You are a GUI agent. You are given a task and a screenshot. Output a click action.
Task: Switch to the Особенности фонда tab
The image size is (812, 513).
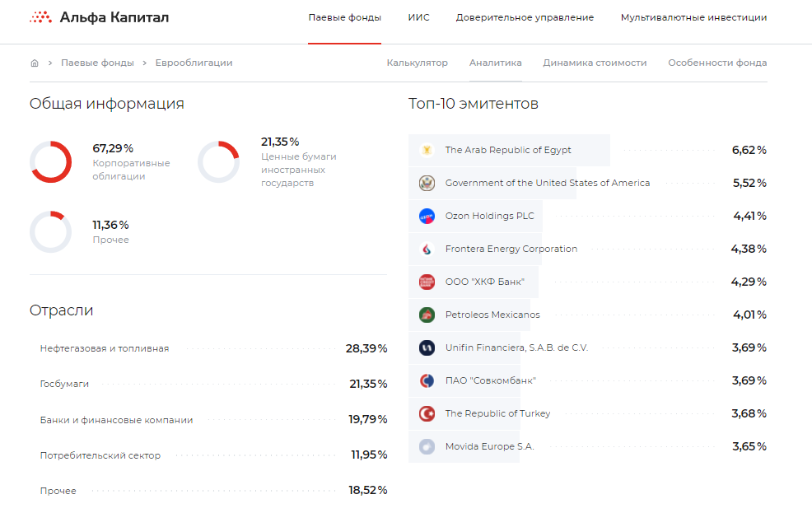click(x=717, y=63)
